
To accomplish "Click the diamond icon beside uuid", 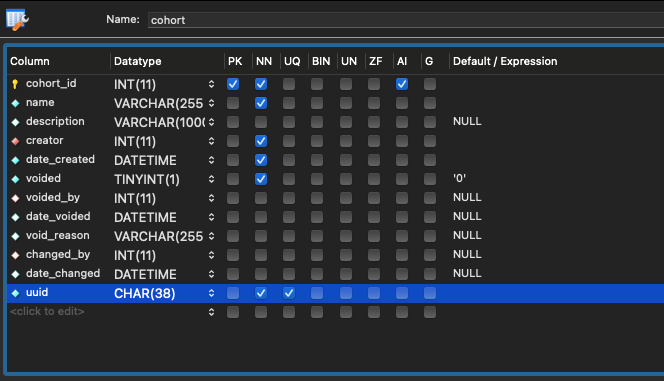I will tap(16, 293).
